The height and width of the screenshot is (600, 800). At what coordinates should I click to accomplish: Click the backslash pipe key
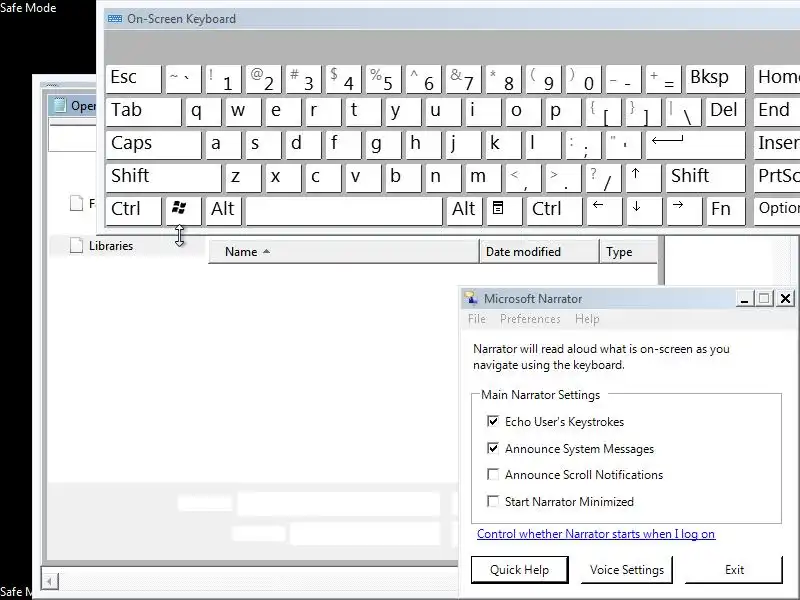coord(684,112)
